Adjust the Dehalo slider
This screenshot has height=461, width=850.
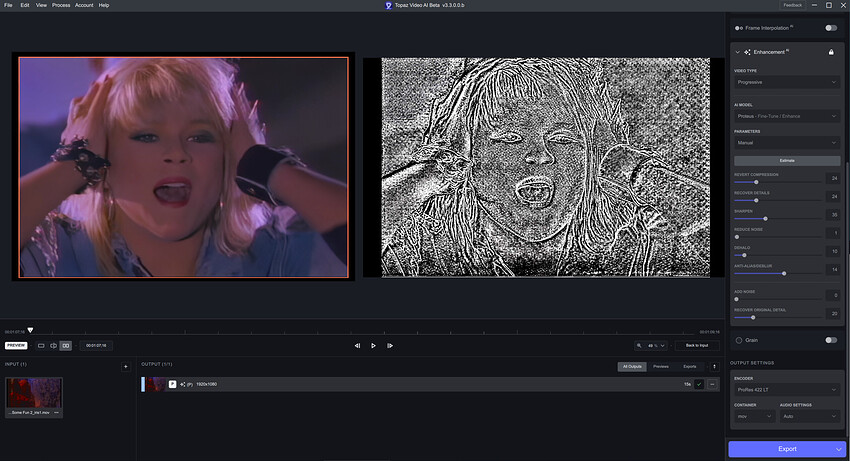777,255
